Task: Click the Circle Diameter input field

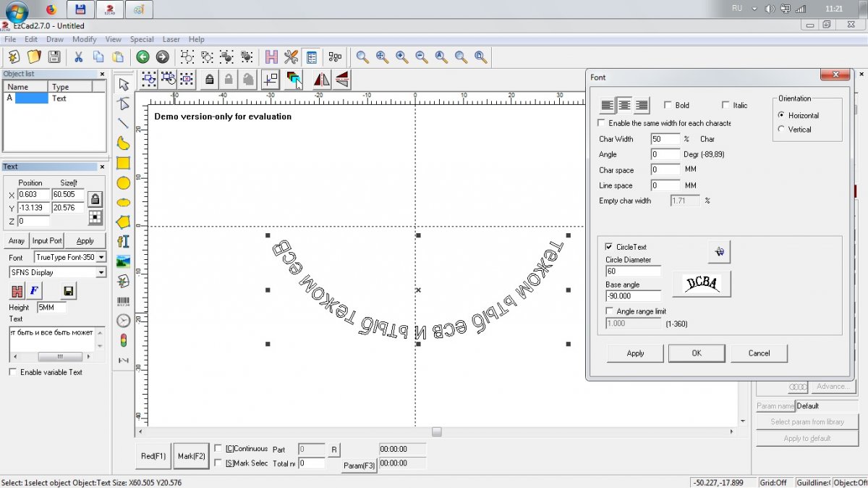Action: (633, 272)
